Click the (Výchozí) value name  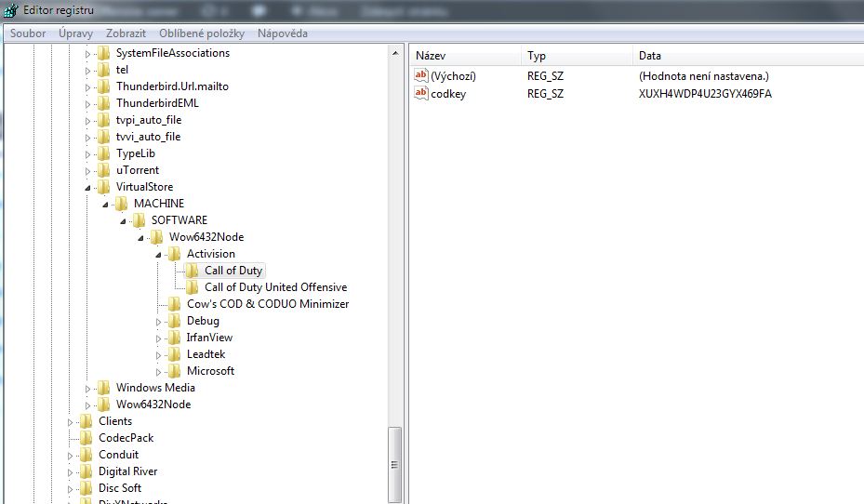click(453, 76)
